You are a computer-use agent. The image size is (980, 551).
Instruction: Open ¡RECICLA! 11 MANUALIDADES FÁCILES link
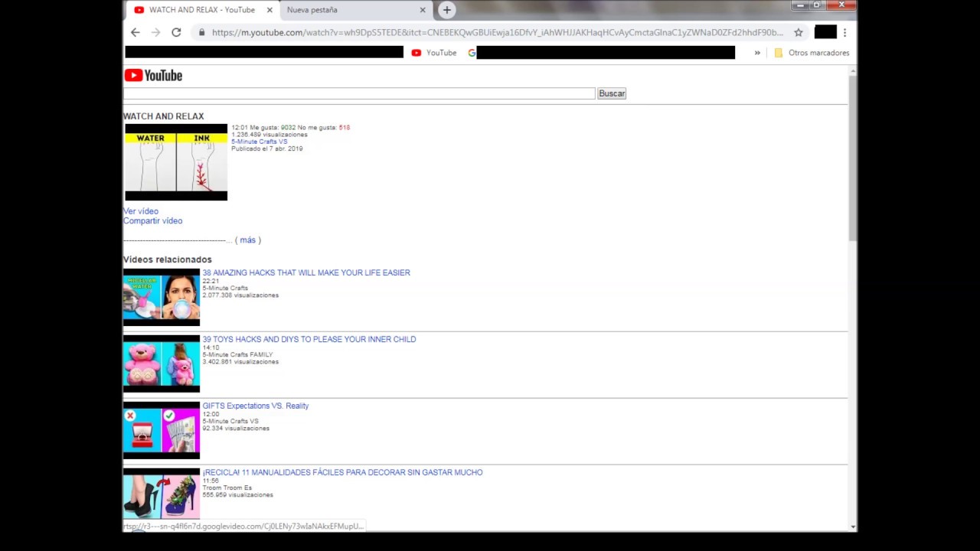342,472
